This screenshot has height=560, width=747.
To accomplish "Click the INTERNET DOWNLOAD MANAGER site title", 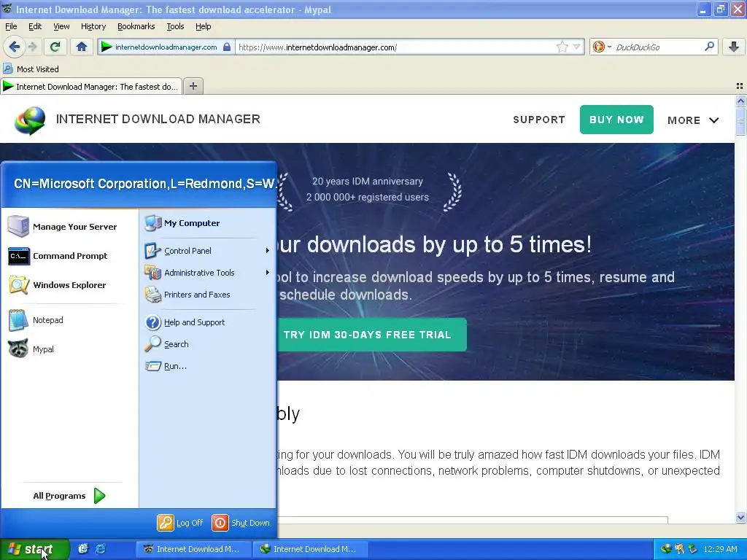I will click(158, 119).
